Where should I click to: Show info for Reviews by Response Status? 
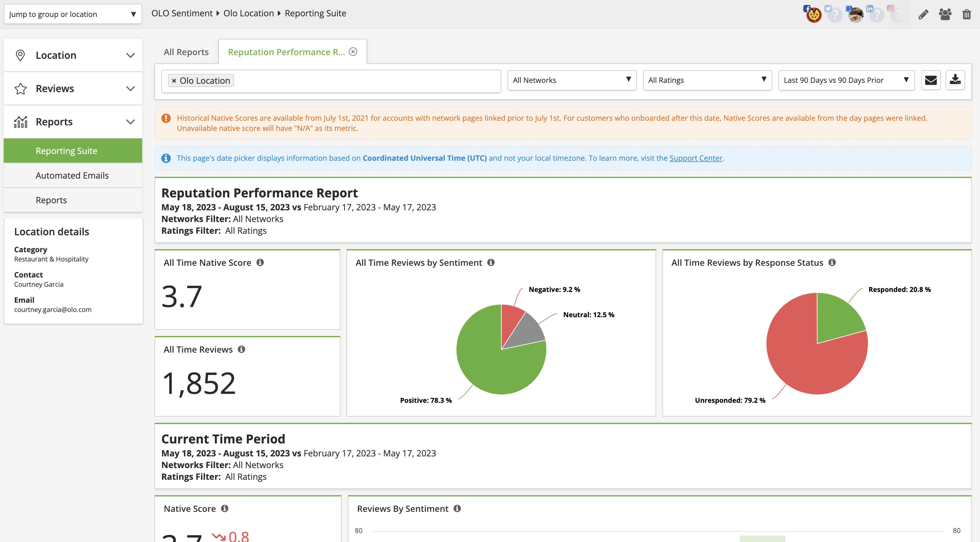[x=832, y=263]
